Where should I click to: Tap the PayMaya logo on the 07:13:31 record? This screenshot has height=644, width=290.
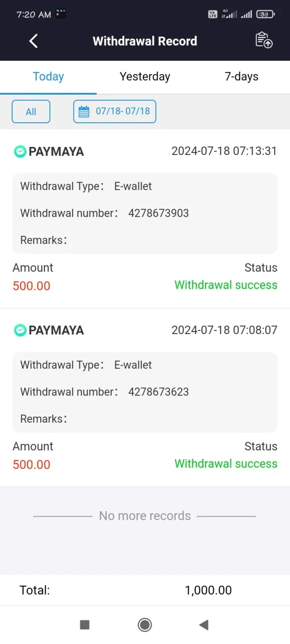[20, 151]
